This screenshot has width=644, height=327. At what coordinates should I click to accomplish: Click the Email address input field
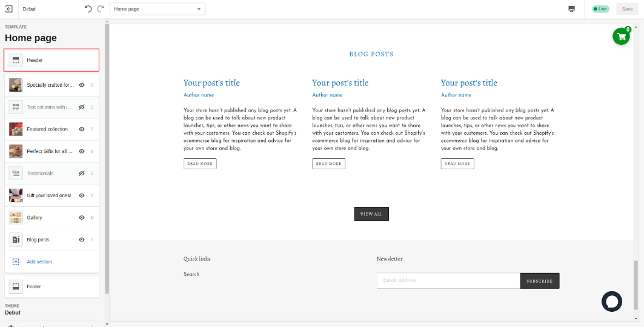(x=448, y=281)
